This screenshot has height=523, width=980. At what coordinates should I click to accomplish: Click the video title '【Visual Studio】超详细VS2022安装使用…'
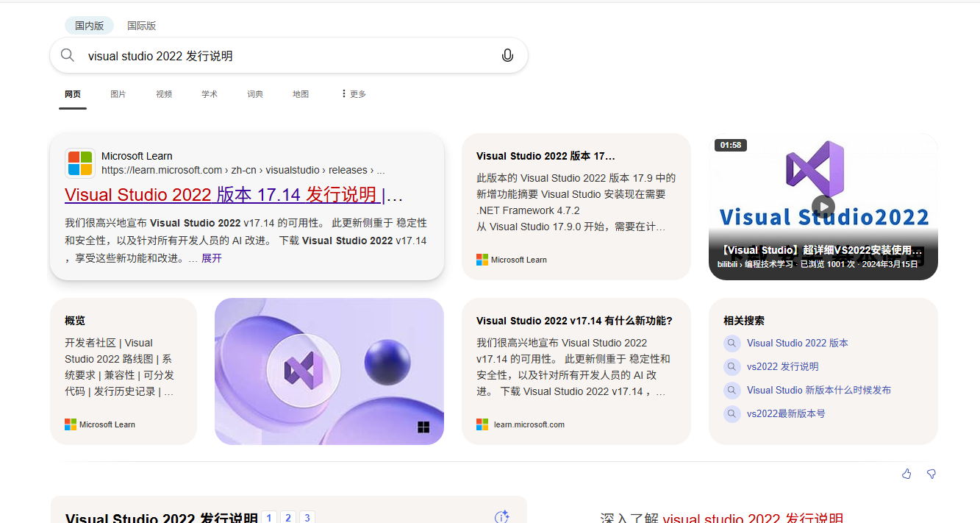click(821, 251)
